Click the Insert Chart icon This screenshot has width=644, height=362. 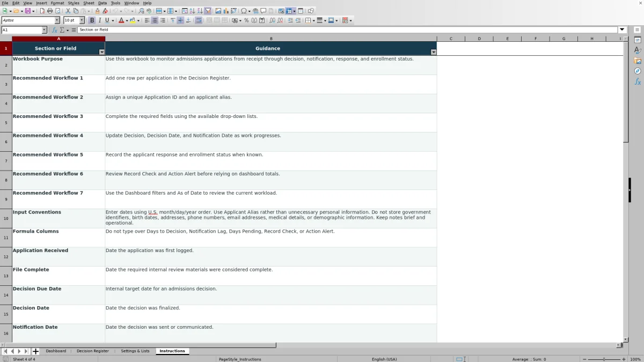tap(226, 11)
